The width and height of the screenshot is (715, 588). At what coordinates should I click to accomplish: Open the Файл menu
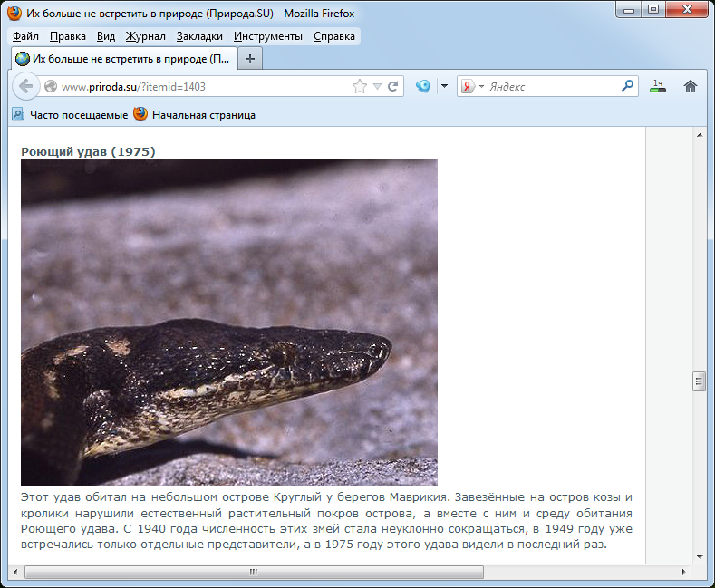[25, 36]
